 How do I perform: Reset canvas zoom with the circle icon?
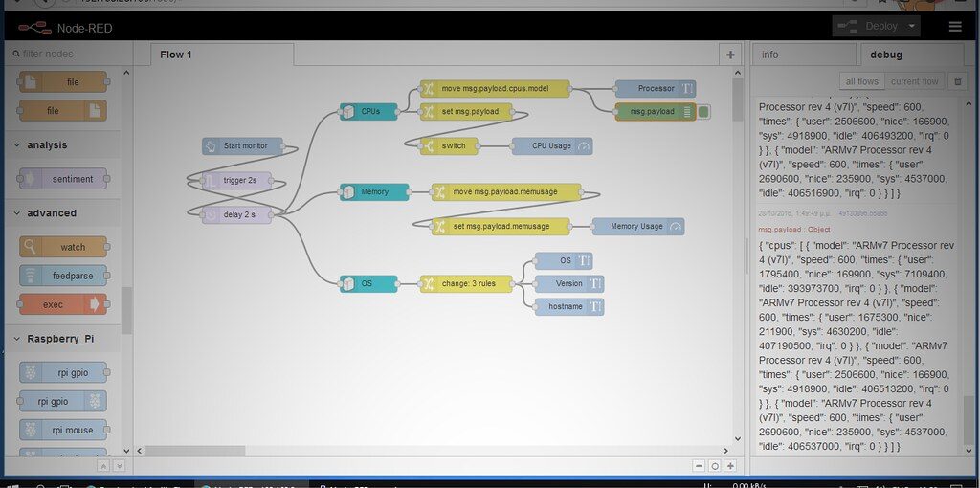click(715, 466)
